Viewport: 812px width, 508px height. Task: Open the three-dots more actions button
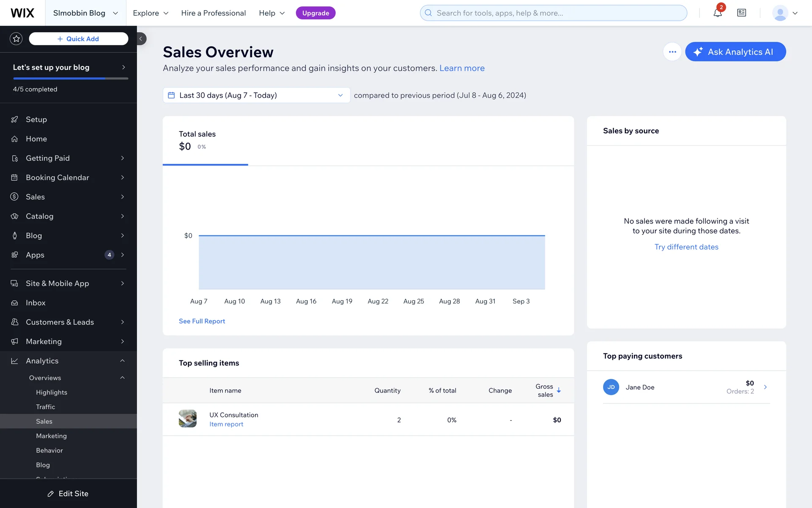(x=672, y=52)
